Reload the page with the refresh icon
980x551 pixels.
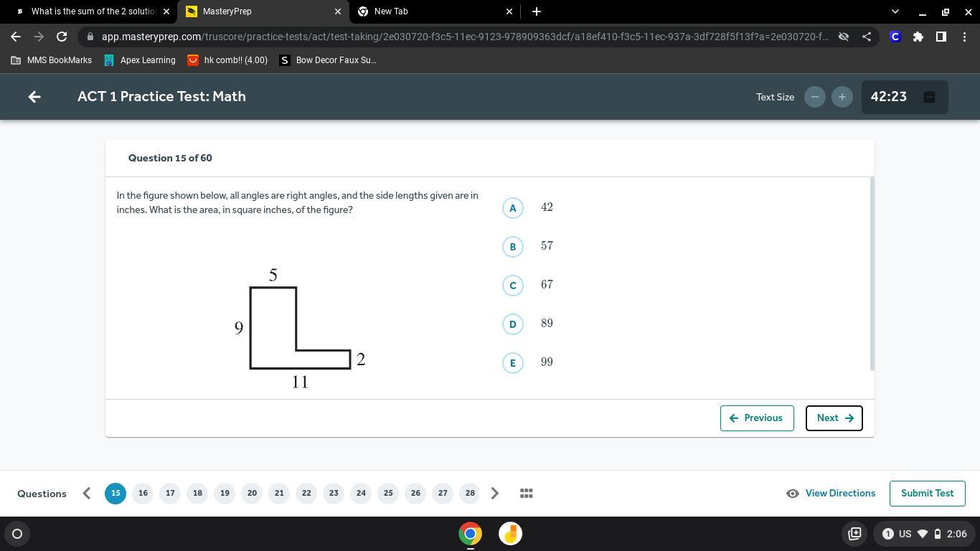click(x=62, y=37)
